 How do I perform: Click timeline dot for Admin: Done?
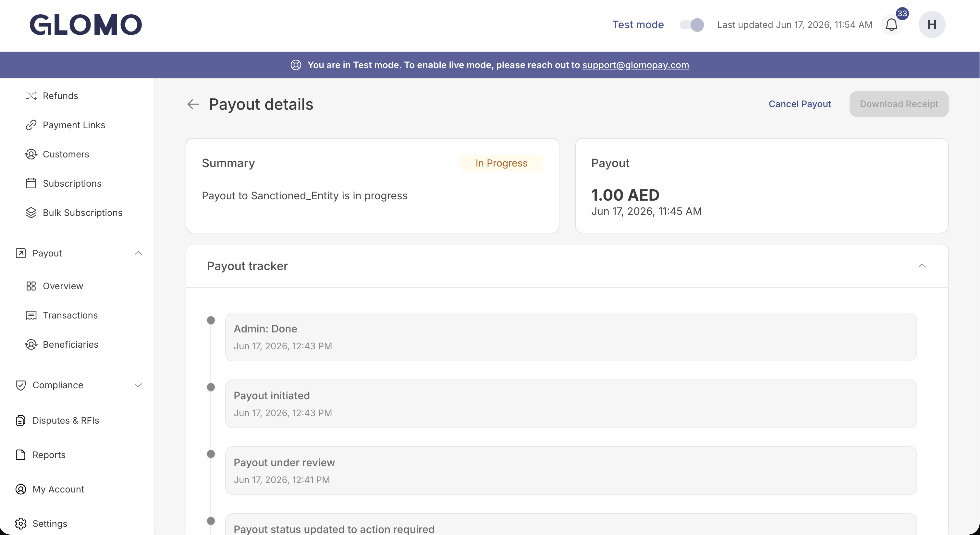(211, 320)
